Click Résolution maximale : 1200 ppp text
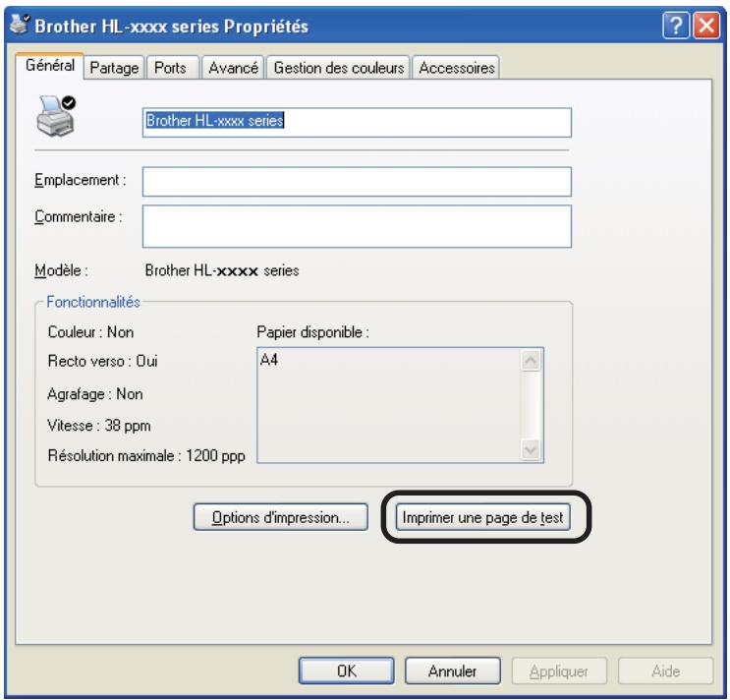The height and width of the screenshot is (700, 730). (146, 455)
